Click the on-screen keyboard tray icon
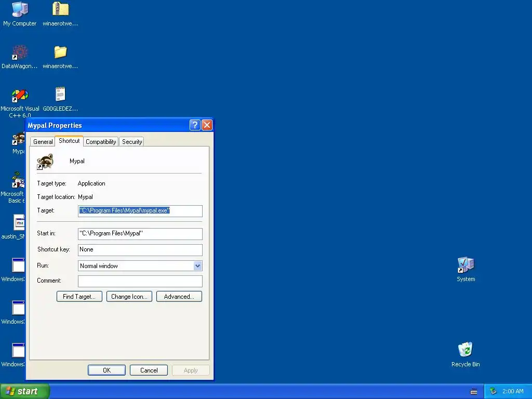The image size is (532, 399). 474,392
